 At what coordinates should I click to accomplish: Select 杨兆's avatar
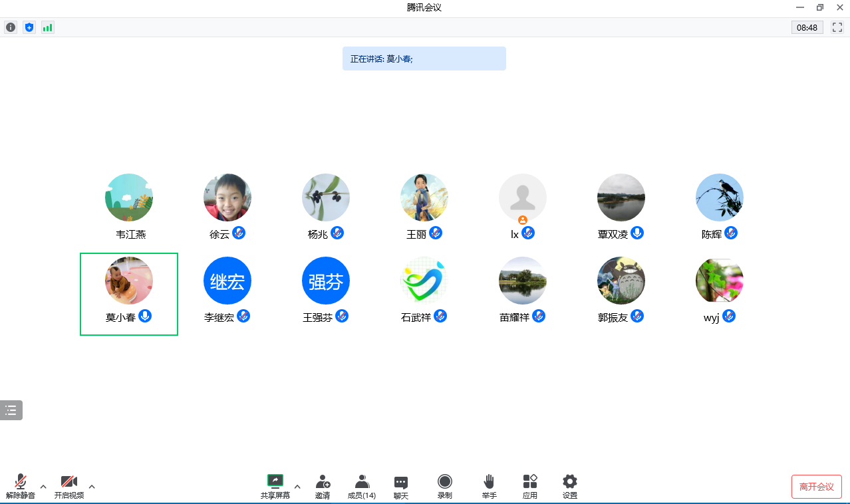click(326, 197)
